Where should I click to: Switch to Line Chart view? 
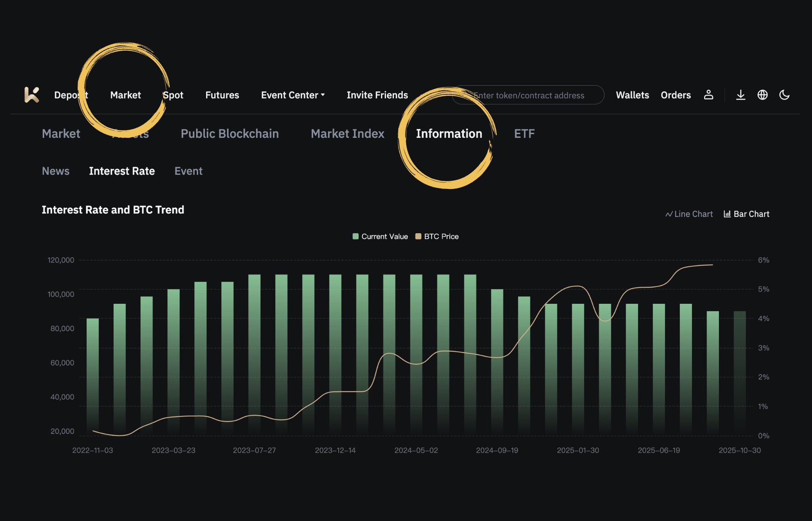689,214
